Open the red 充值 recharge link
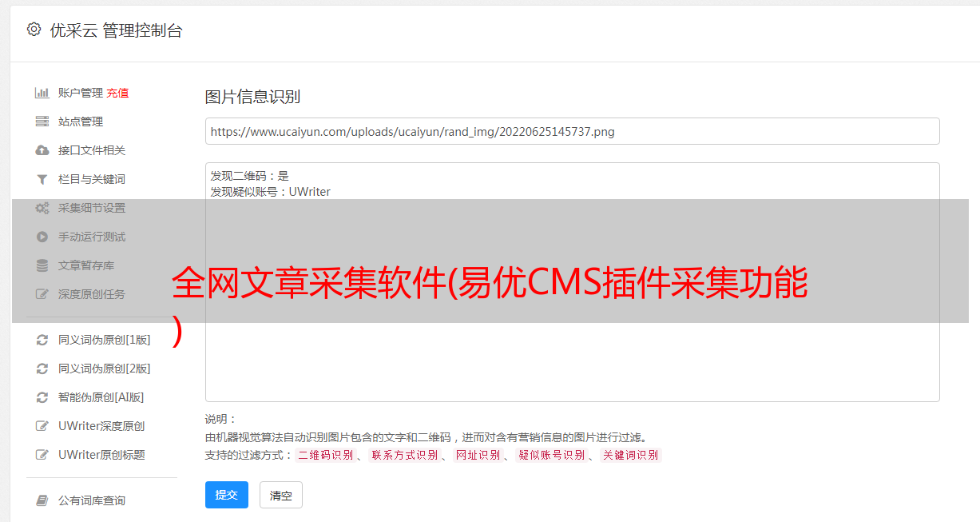 click(117, 93)
